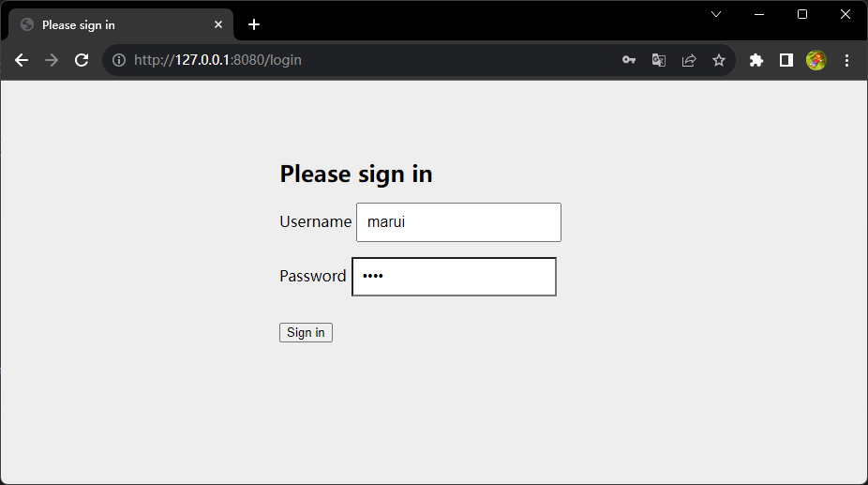Open the Extensions puzzle icon
This screenshot has width=868, height=485.
756,60
